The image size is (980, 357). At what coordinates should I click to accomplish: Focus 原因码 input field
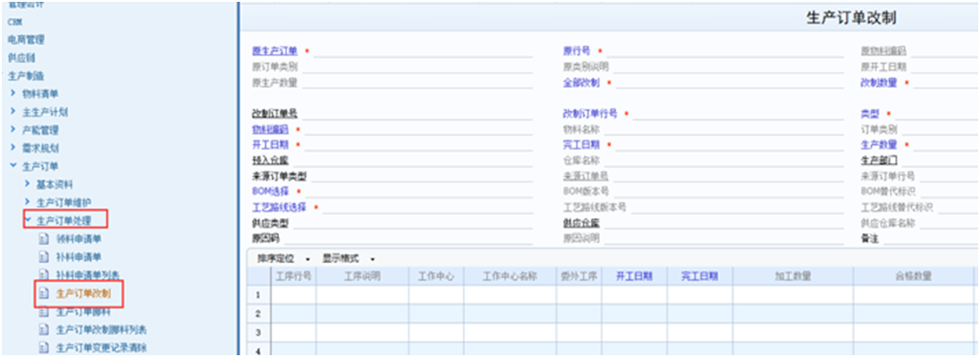coord(408,239)
